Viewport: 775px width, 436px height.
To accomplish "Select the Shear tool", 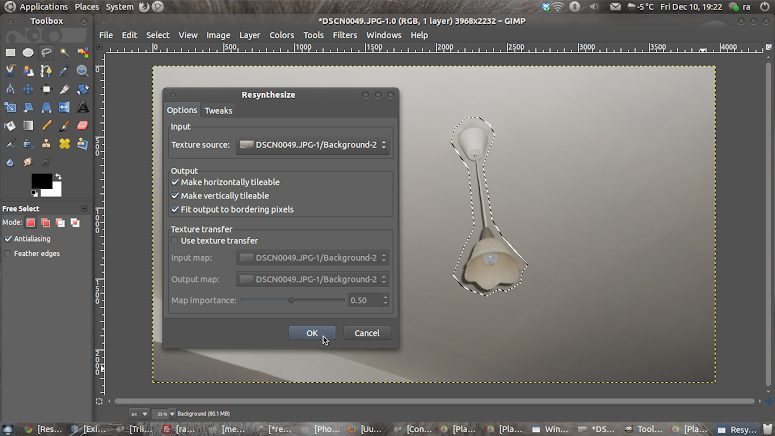I will click(x=28, y=107).
